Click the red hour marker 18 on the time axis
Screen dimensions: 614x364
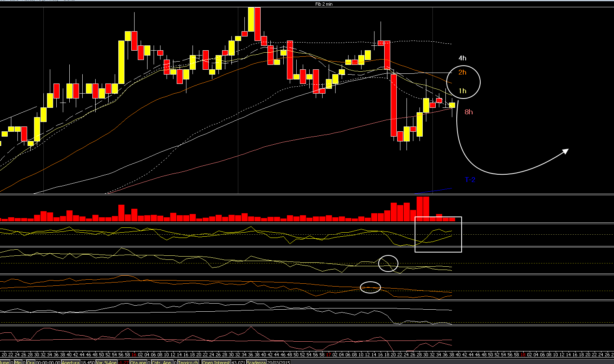523,354
